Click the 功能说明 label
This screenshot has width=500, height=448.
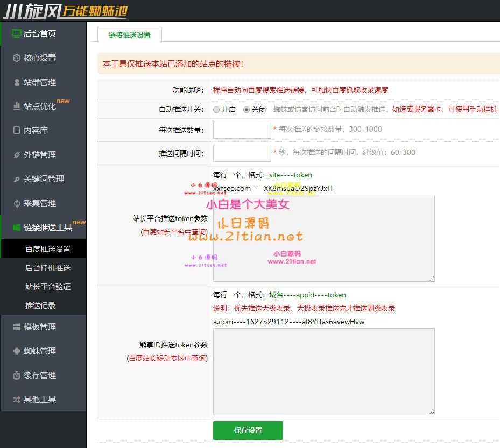pyautogui.click(x=188, y=90)
